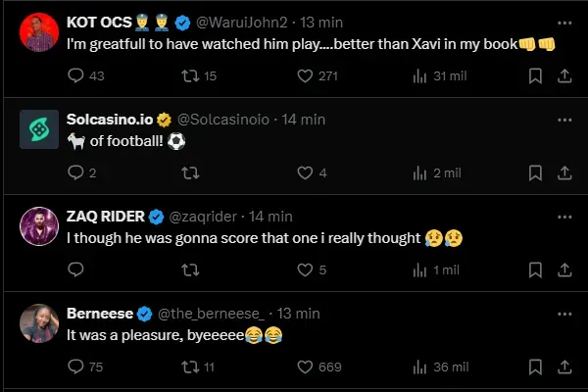Viewport: 588px width, 392px height.
Task: Repost the ZAQ RIDER tweet
Action: [x=190, y=269]
